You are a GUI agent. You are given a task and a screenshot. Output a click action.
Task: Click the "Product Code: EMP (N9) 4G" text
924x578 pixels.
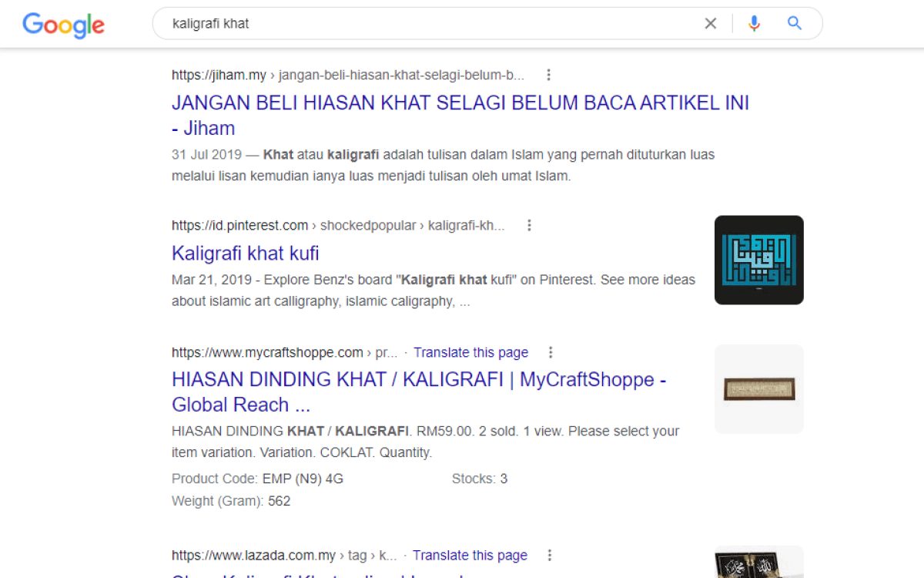tap(257, 479)
